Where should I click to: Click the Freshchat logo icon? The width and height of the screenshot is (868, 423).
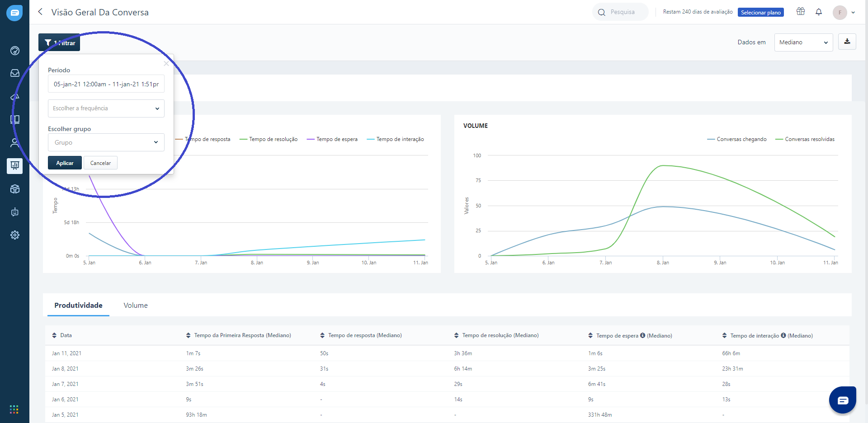14,13
